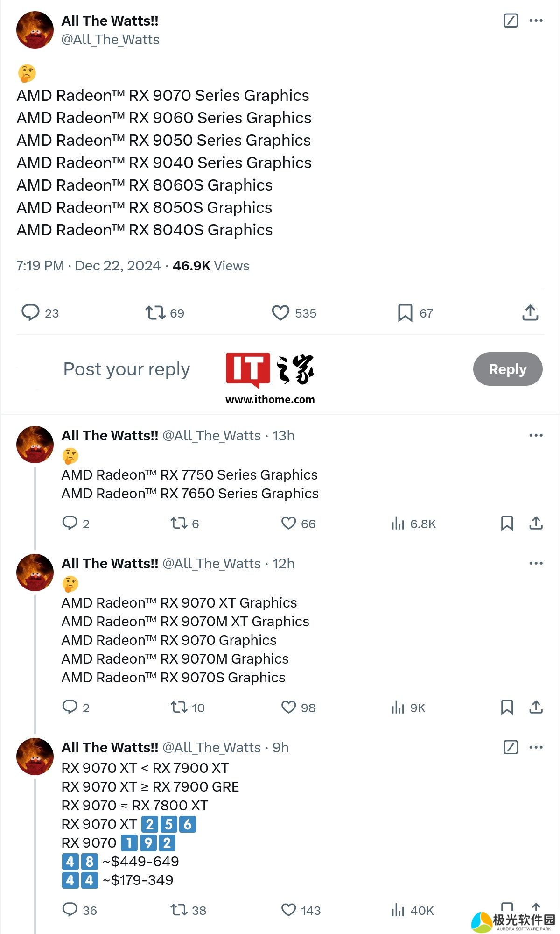Image resolution: width=560 pixels, height=934 pixels.
Task: Open the 9h reply timestamp link
Action: click(x=280, y=747)
